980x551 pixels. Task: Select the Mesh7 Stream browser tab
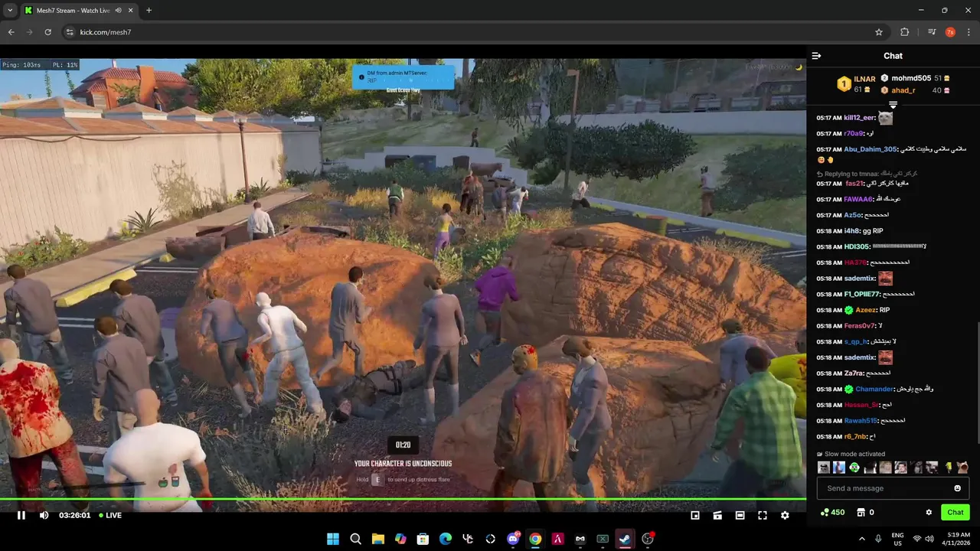coord(73,10)
